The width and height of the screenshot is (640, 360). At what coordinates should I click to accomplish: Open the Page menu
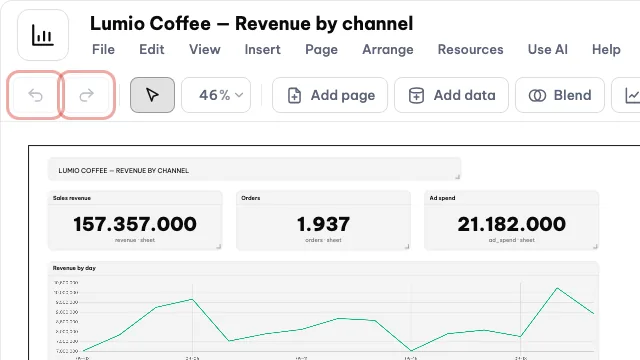click(x=321, y=49)
